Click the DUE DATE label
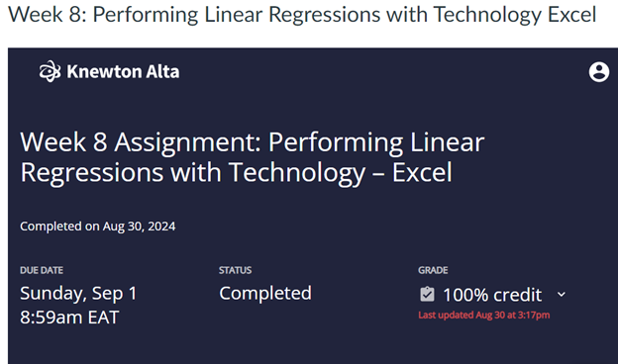Image resolution: width=618 pixels, height=364 pixels. (x=42, y=270)
